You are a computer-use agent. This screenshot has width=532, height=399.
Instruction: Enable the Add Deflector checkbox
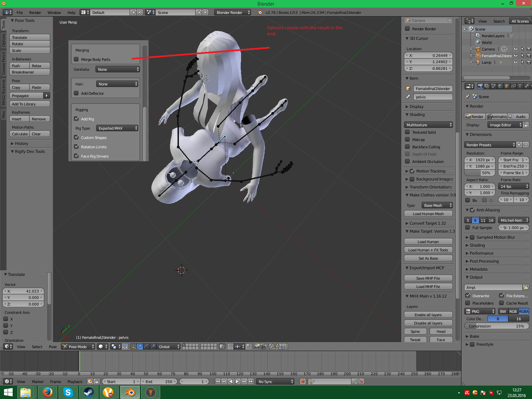76,93
